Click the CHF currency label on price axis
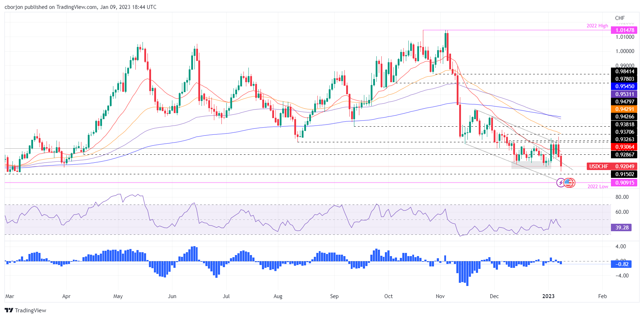This screenshot has width=644, height=318. (620, 18)
